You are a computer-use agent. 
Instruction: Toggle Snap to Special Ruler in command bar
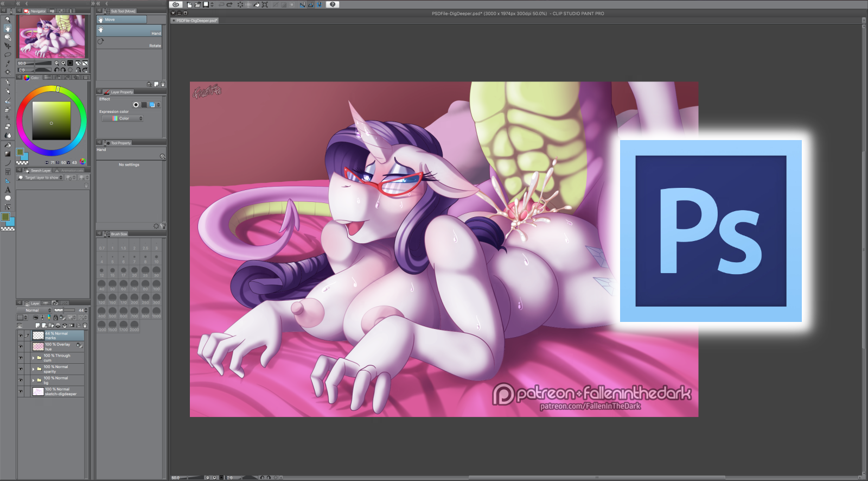pos(310,4)
